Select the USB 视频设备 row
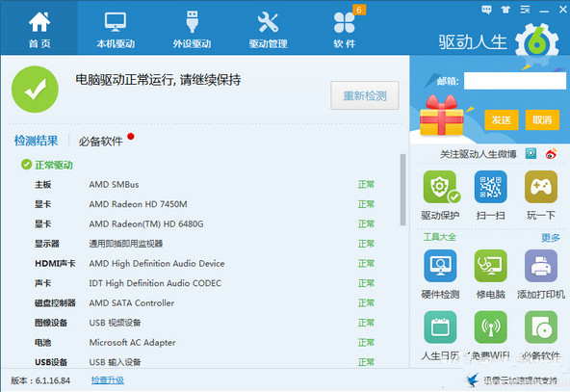Image resolution: width=570 pixels, height=392 pixels. [x=205, y=323]
